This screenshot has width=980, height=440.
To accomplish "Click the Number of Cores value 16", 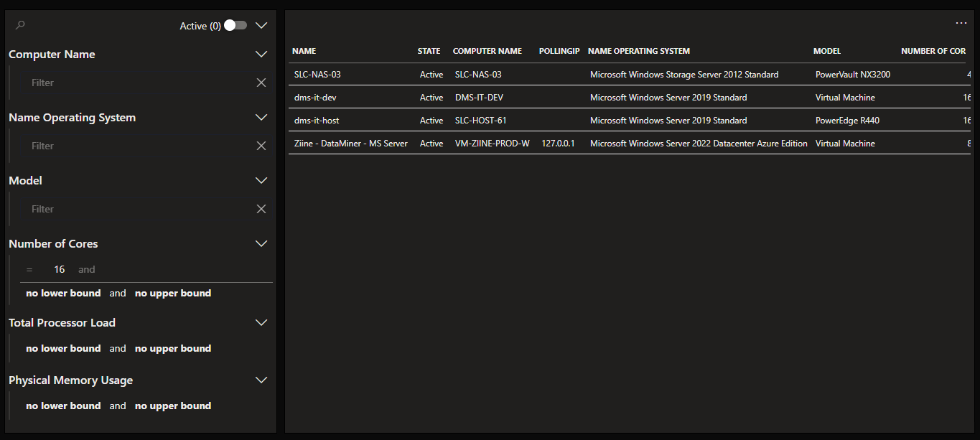I will [x=59, y=270].
